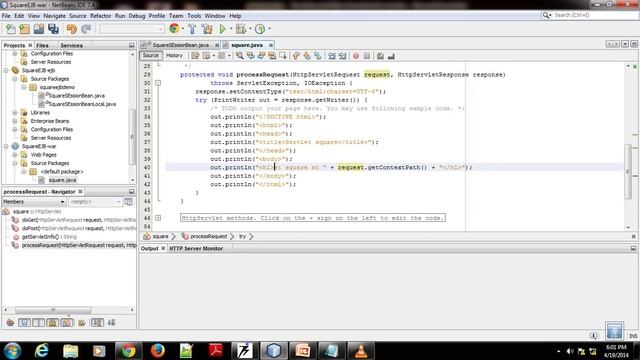
Task: Click the Undo arrow icon
Action: coord(72,29)
